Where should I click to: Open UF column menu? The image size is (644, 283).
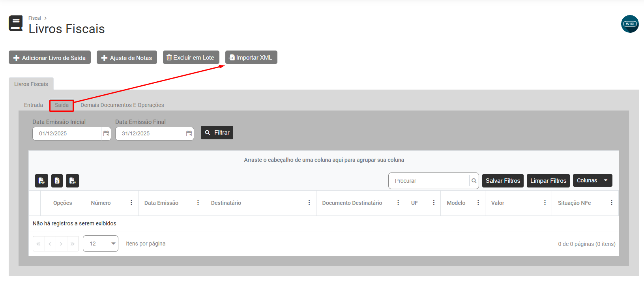(x=434, y=202)
